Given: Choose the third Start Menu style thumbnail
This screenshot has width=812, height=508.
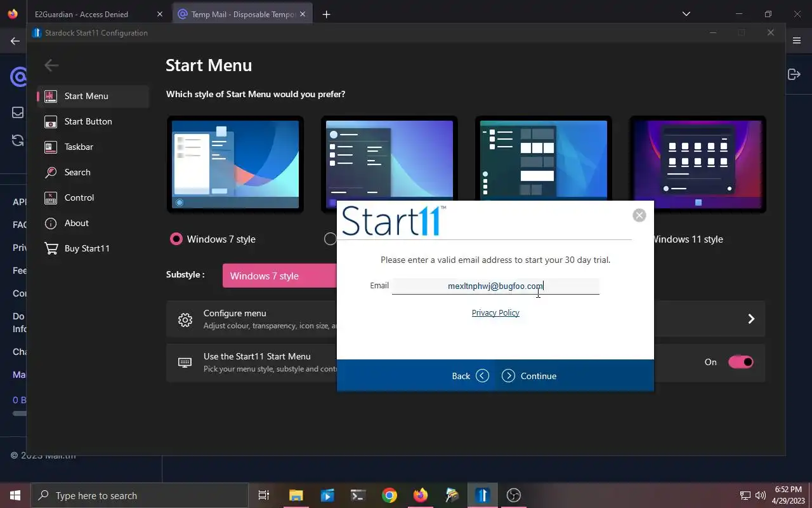Looking at the screenshot, I should (543, 159).
